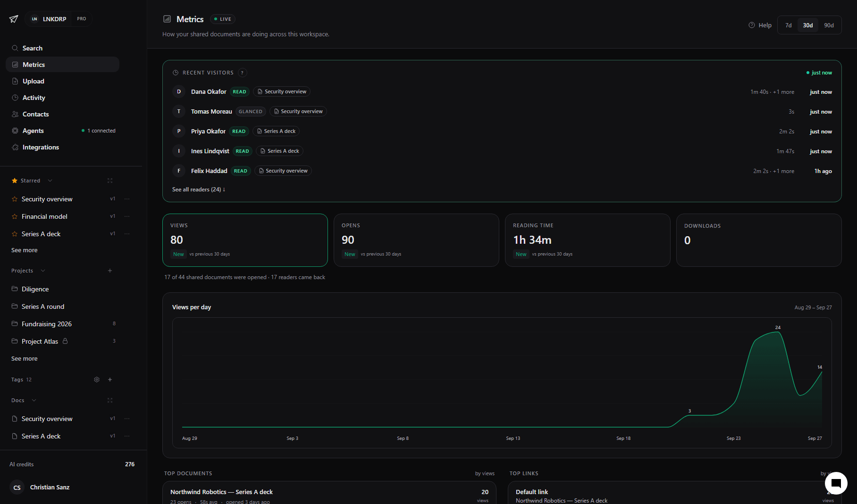Add a new project with plus icon
The width and height of the screenshot is (857, 504).
[110, 271]
